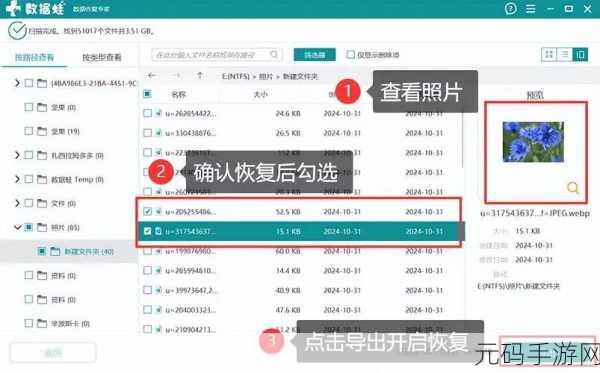
Task: Click the 60.0 KB size cell
Action: (x=288, y=251)
